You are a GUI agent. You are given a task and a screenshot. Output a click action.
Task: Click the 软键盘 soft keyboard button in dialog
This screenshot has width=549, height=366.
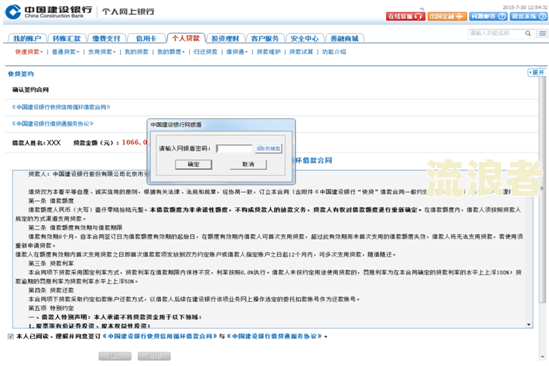coord(268,149)
